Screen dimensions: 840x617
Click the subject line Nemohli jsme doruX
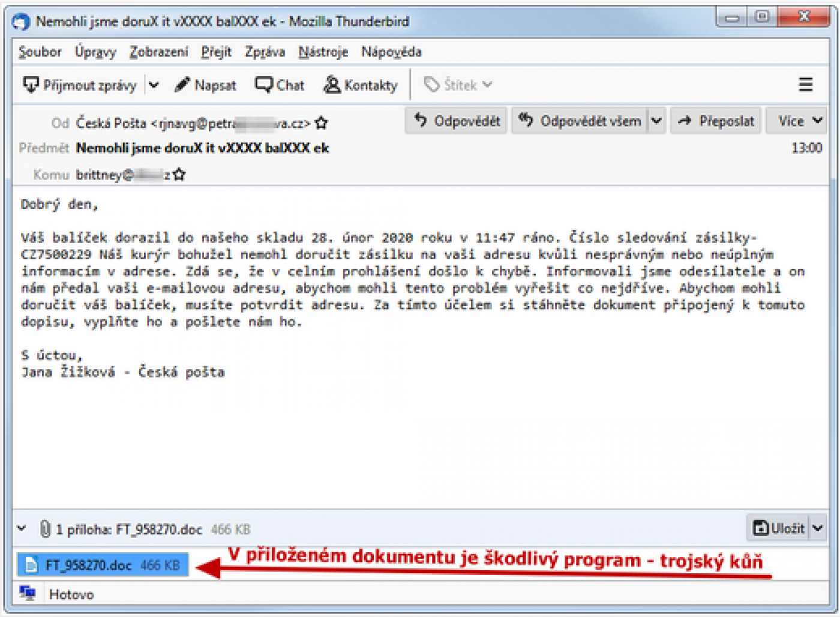point(202,148)
